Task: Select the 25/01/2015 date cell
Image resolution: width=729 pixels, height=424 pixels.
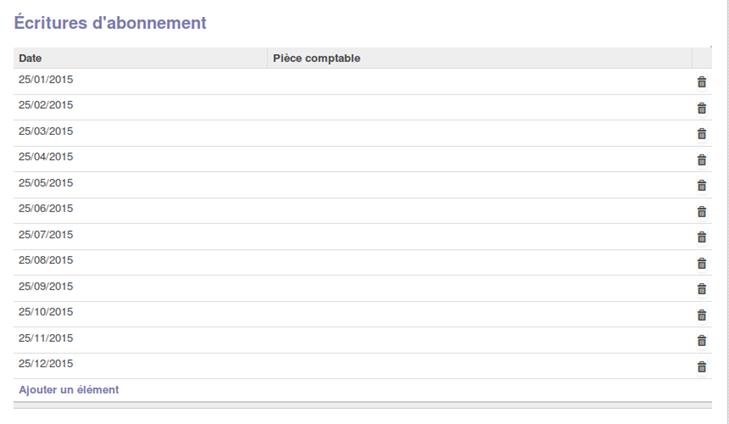Action: [x=140, y=81]
